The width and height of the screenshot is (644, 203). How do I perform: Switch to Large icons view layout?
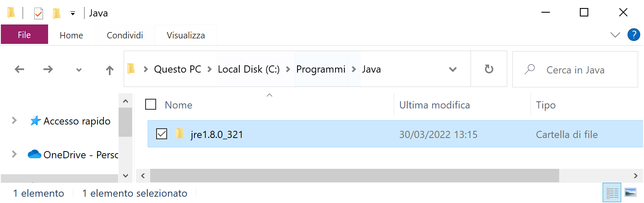[x=630, y=193]
